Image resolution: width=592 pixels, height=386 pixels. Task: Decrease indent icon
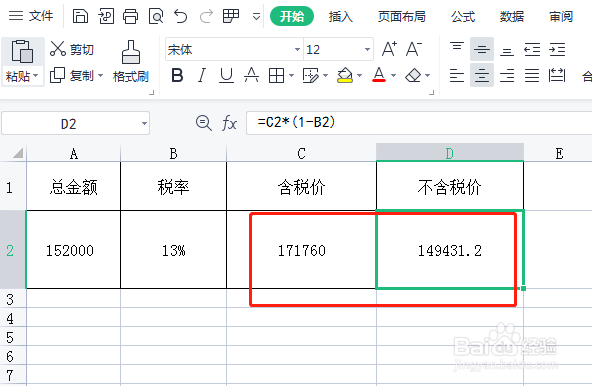point(532,49)
